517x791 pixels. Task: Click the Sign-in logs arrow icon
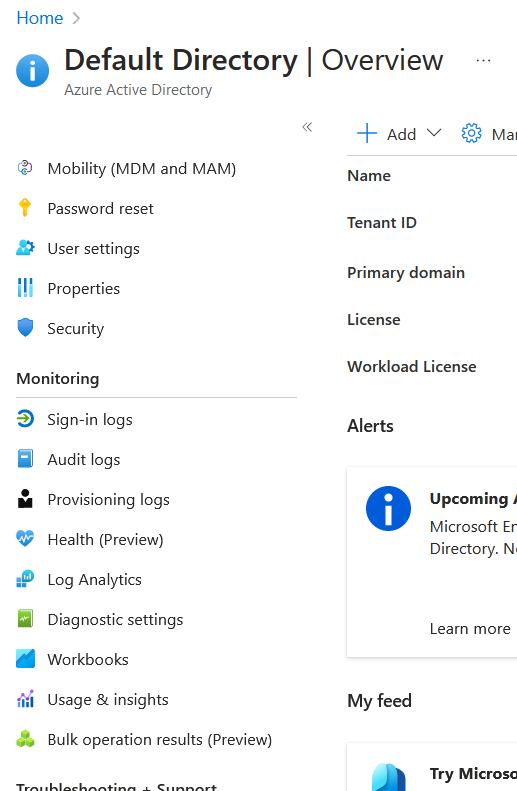point(25,419)
